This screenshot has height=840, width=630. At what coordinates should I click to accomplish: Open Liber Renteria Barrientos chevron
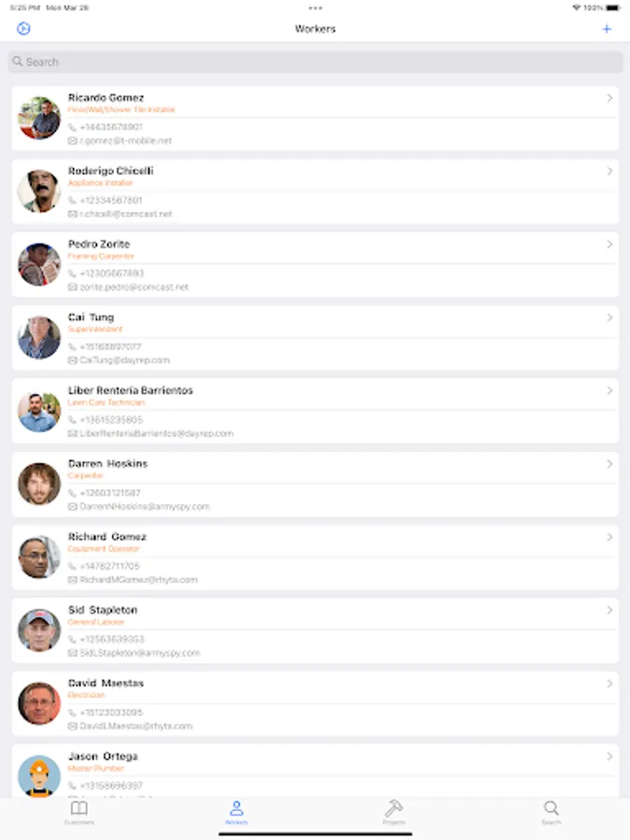click(x=609, y=390)
